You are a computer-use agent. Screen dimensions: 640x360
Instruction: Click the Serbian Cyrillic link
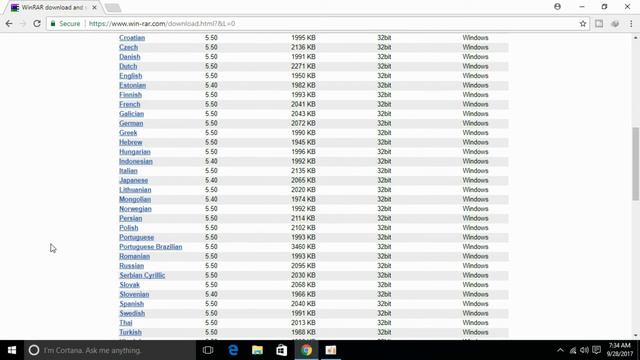point(142,276)
